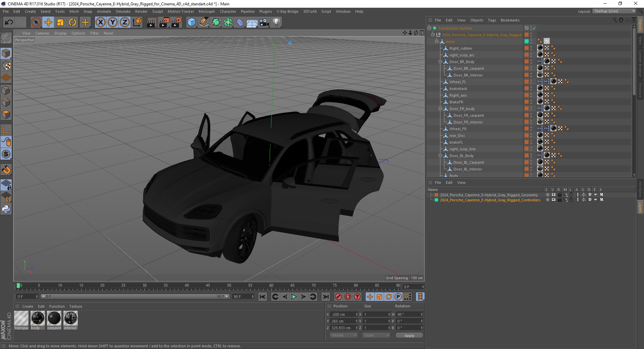644x349 pixels.
Task: Click the Geometry layer orange color swatch
Action: click(x=436, y=195)
